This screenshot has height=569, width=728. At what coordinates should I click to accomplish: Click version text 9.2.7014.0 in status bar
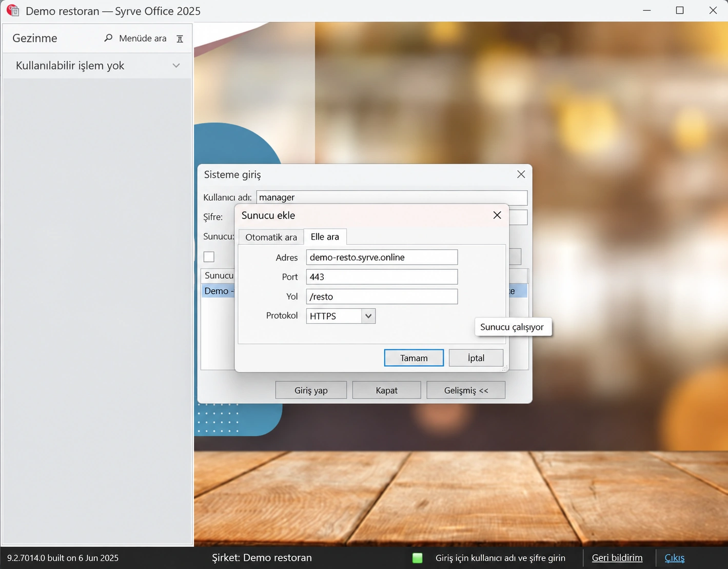point(63,558)
